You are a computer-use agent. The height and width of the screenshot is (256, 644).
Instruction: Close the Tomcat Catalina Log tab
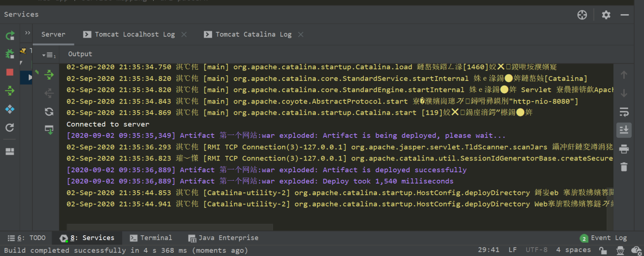click(x=301, y=34)
